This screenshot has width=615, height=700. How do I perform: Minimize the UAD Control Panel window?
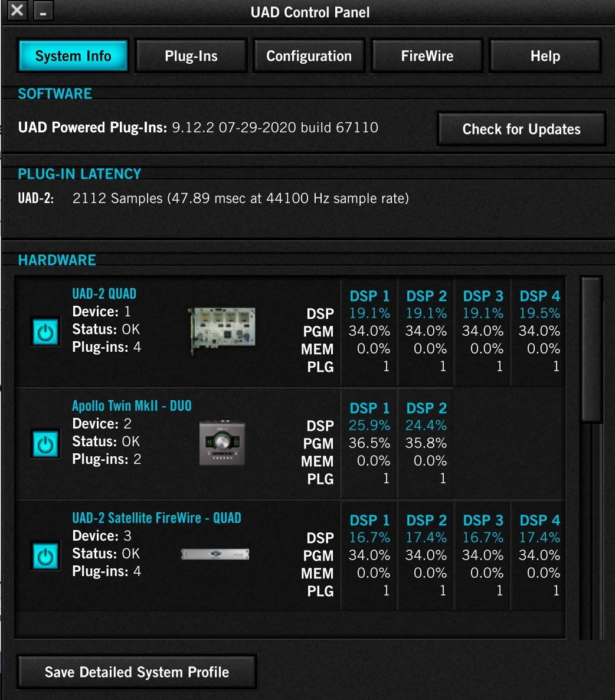click(x=43, y=10)
